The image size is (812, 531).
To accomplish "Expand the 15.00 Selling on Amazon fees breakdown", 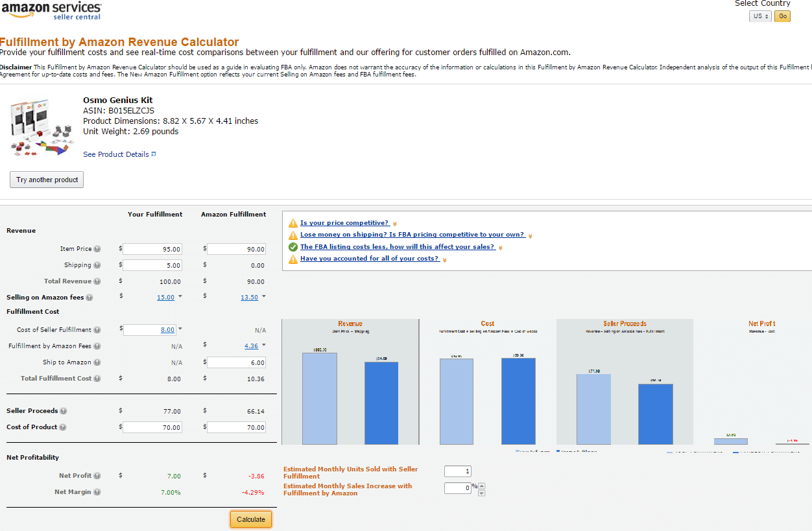I will tap(179, 296).
